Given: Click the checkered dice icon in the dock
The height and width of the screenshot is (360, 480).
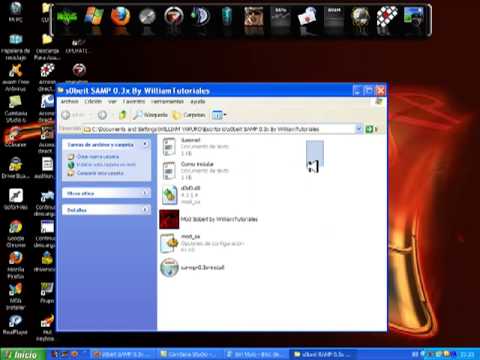Looking at the screenshot, I should click(x=387, y=17).
